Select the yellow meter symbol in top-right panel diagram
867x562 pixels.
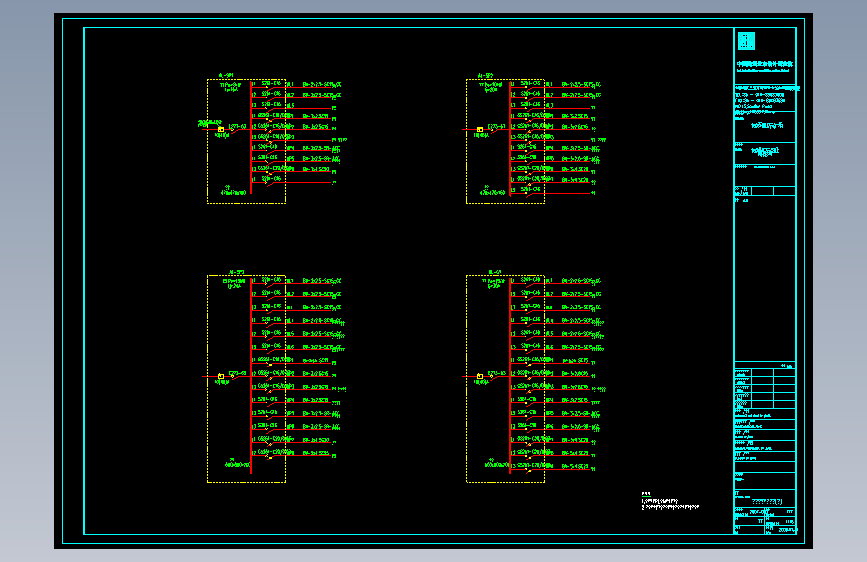click(480, 129)
